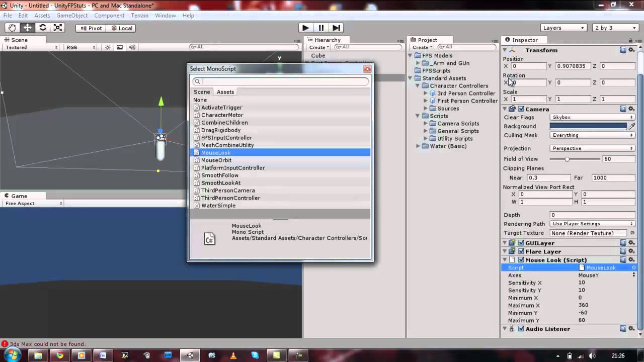Toggle the Mouse Look script enabled checkbox
Screen dimensions: 644x362
[x=521, y=260]
